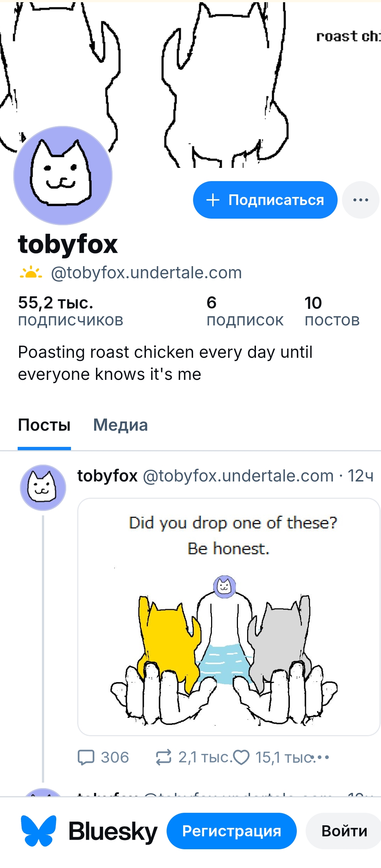Click the Bluesky butterfly logo
Image resolution: width=381 pixels, height=868 pixels.
tap(39, 831)
